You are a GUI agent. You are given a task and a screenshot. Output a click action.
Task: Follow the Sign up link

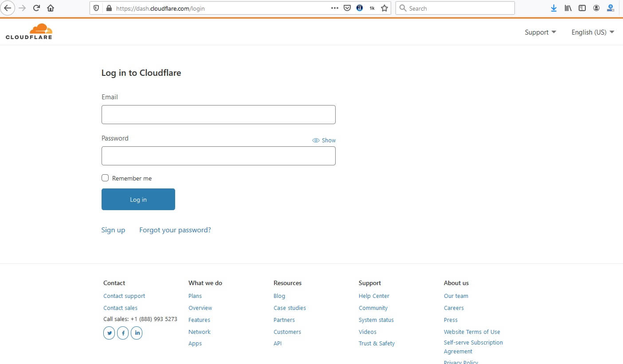(113, 230)
